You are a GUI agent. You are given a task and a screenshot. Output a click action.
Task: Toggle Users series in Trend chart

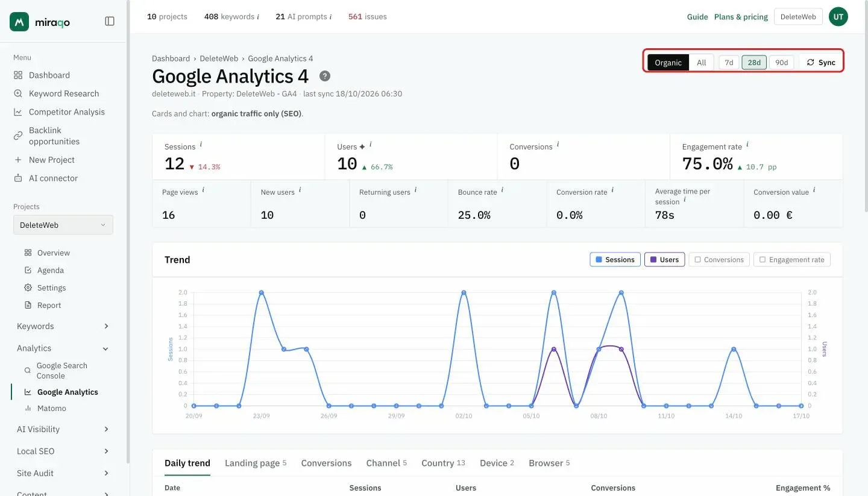click(x=664, y=260)
